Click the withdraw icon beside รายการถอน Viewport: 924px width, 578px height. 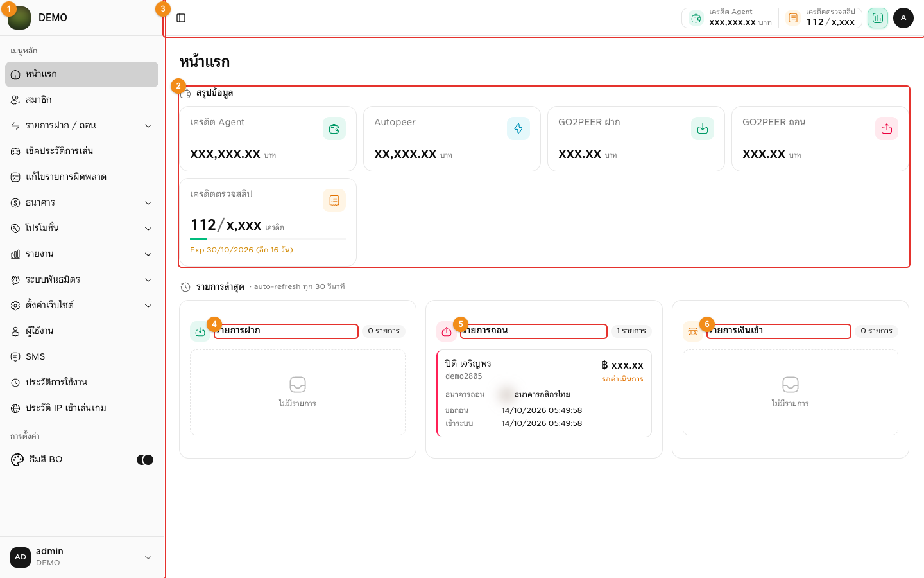[x=447, y=331]
